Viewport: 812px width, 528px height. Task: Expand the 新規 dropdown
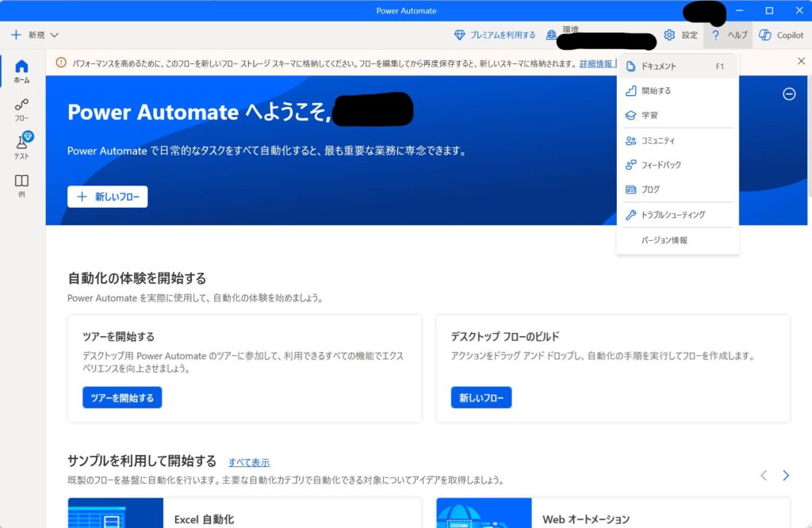click(35, 35)
